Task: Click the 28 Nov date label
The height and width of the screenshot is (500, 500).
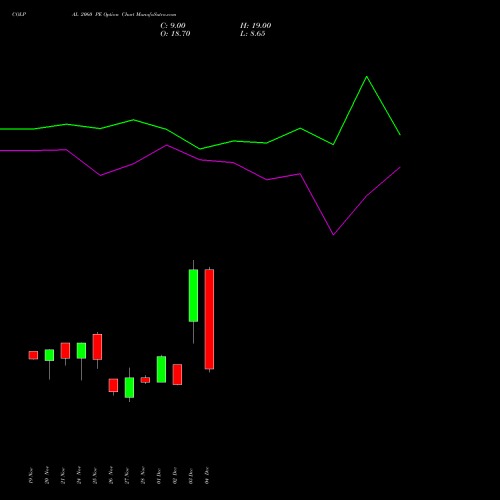Action: pos(143,476)
